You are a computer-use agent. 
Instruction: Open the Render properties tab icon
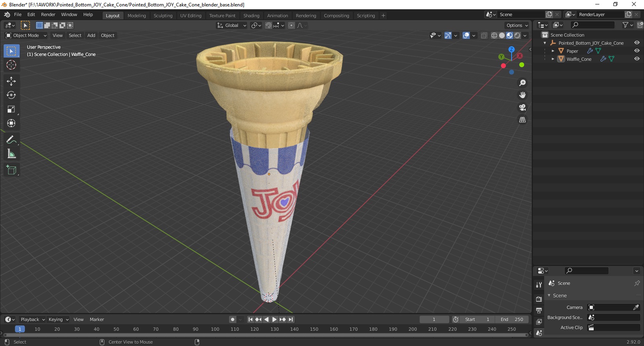pyautogui.click(x=539, y=299)
